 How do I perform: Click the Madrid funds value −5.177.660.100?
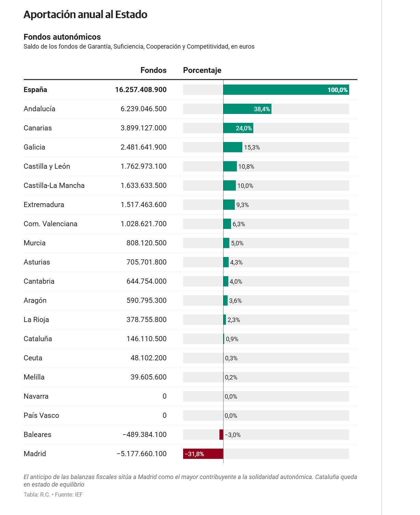coord(141,454)
